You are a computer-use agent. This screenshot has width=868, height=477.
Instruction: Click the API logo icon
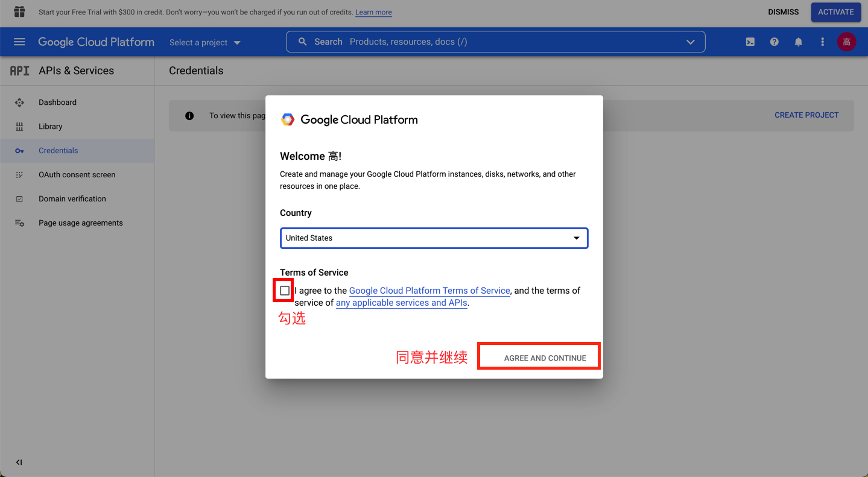[19, 71]
